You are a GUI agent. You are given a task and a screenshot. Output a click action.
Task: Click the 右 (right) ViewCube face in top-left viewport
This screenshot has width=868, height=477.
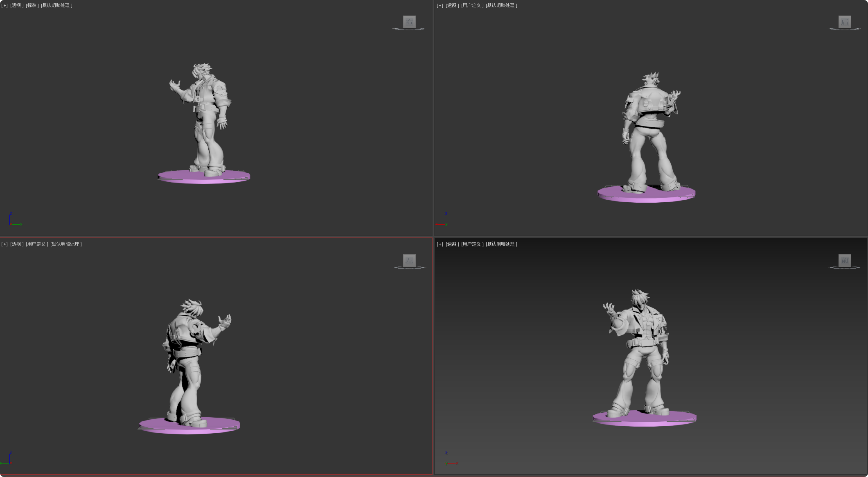(x=409, y=22)
